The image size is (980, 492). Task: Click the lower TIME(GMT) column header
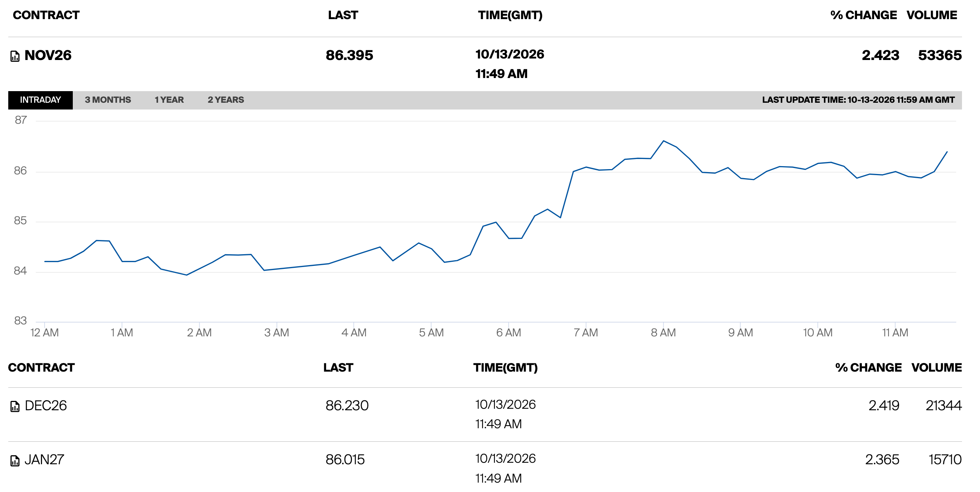(x=506, y=367)
